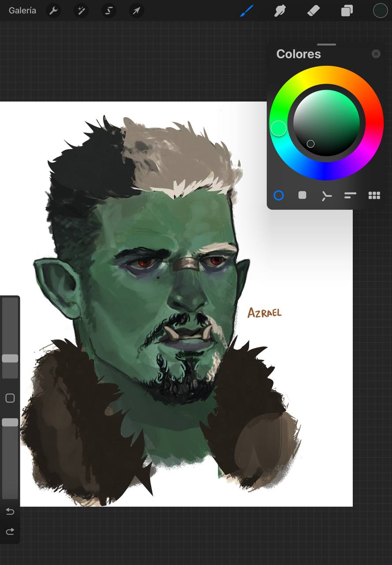
Task: Switch to Classic square color tab
Action: [x=302, y=195]
